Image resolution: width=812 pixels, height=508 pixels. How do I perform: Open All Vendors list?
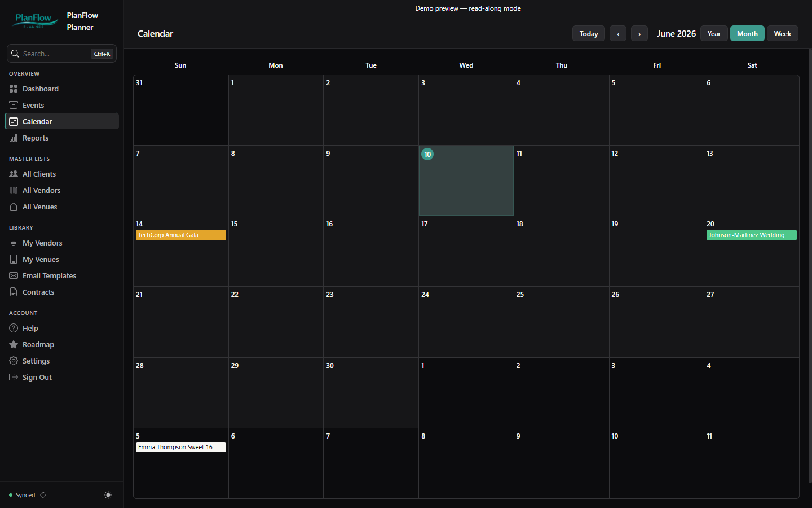click(x=62, y=190)
